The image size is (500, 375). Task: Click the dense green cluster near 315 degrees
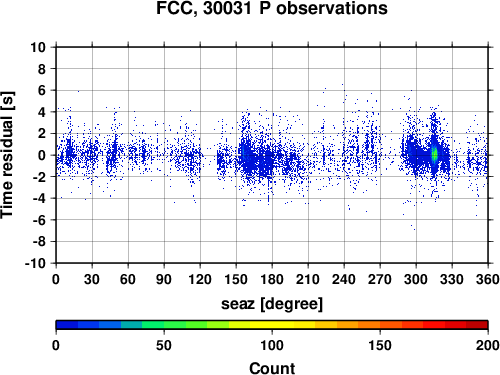click(434, 154)
